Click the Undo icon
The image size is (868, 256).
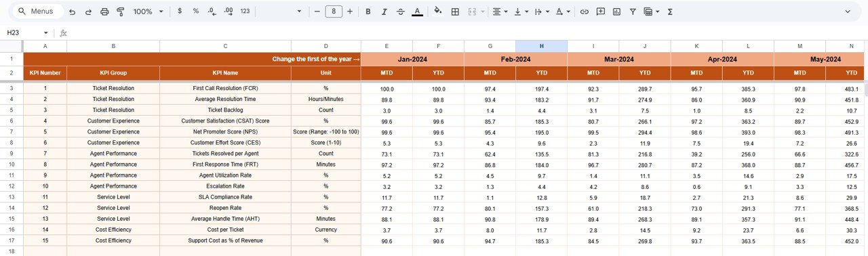(73, 12)
